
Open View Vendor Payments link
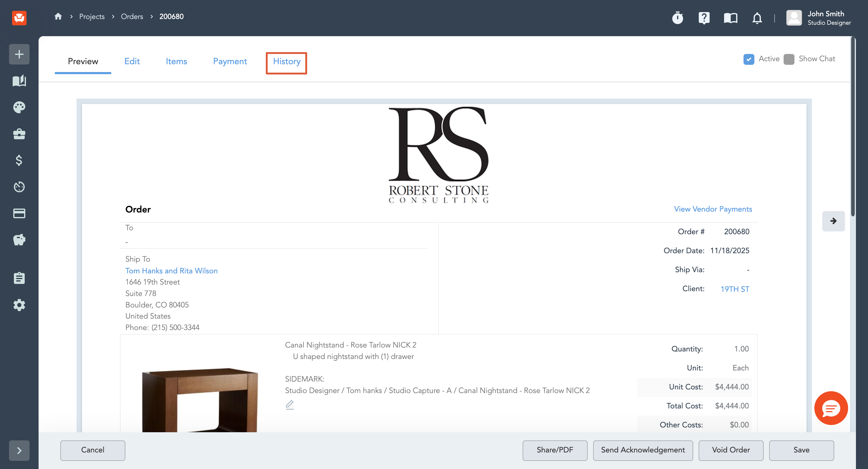(x=713, y=209)
